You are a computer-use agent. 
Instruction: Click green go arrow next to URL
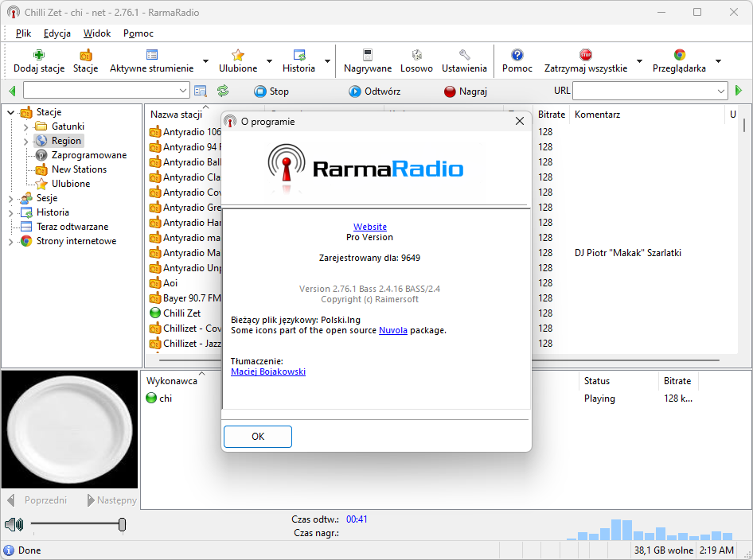click(x=739, y=91)
